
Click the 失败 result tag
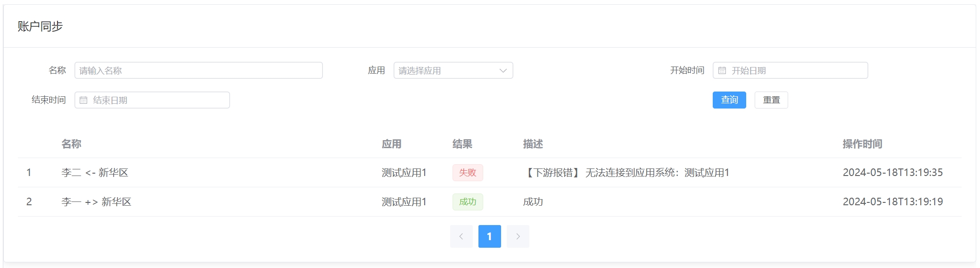coord(468,173)
